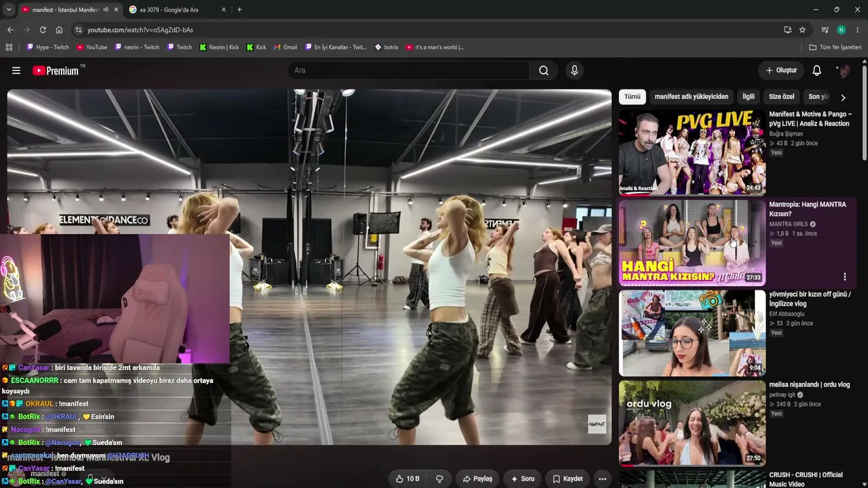Viewport: 868px width, 488px height.
Task: Open Elif Abbasoglu vlog thumbnail
Action: [692, 333]
